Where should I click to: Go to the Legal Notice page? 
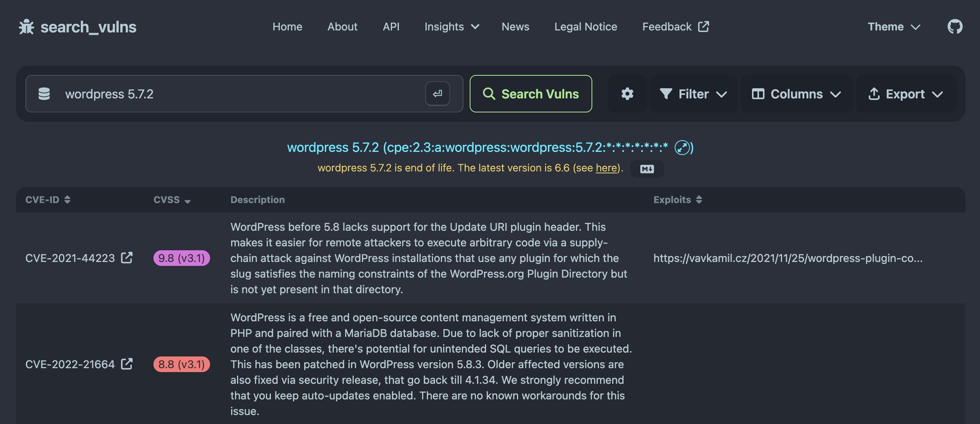coord(585,27)
